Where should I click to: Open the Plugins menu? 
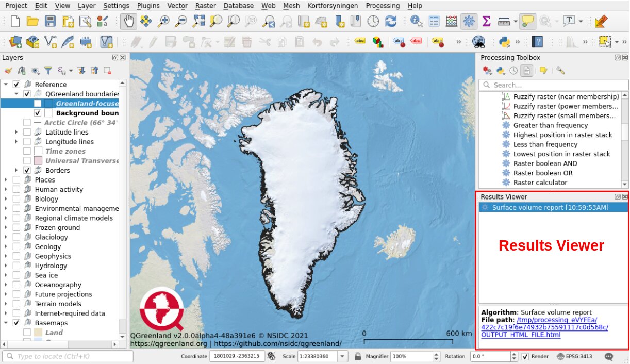tap(148, 6)
